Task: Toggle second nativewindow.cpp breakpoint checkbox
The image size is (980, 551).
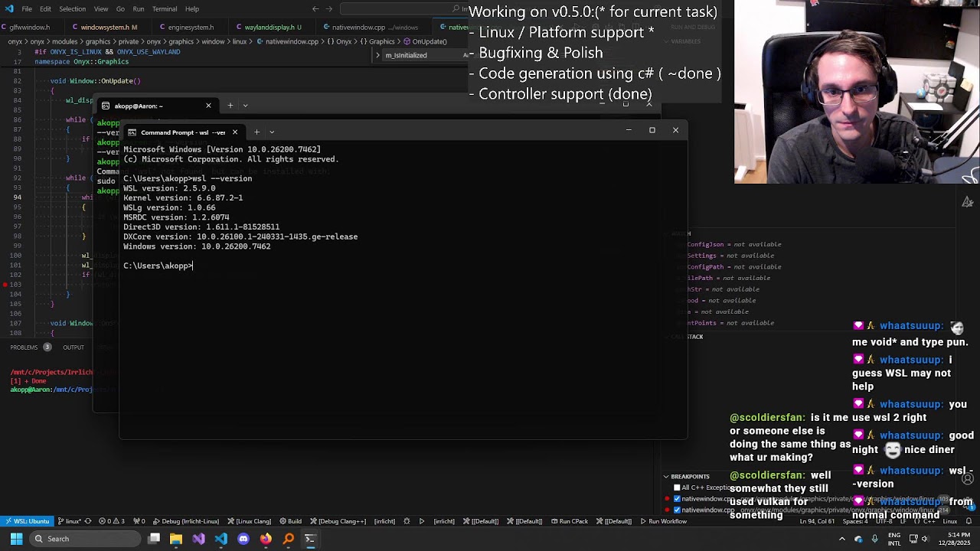Action: coord(677,510)
